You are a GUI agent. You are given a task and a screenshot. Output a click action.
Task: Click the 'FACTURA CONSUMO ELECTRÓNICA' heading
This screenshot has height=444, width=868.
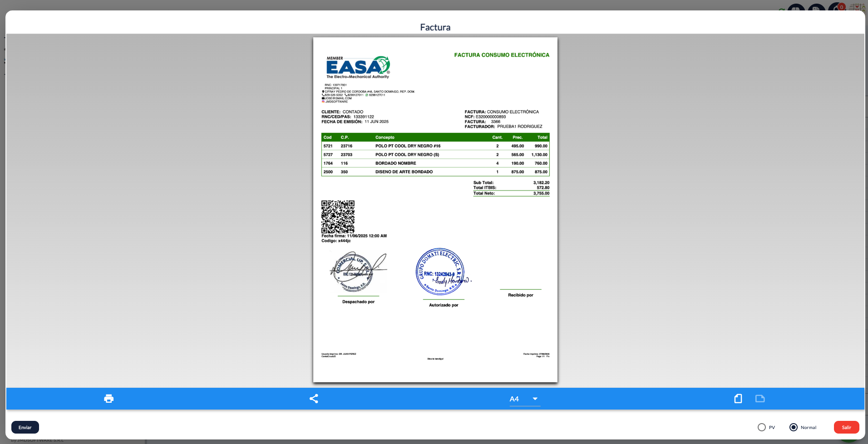tap(502, 55)
